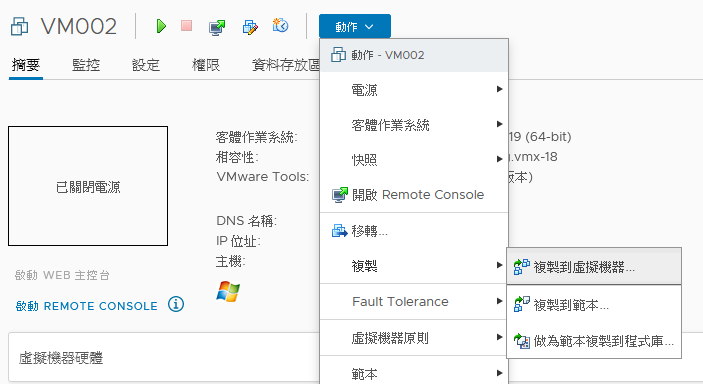Open the 動作 actions dropdown

pyautogui.click(x=355, y=26)
